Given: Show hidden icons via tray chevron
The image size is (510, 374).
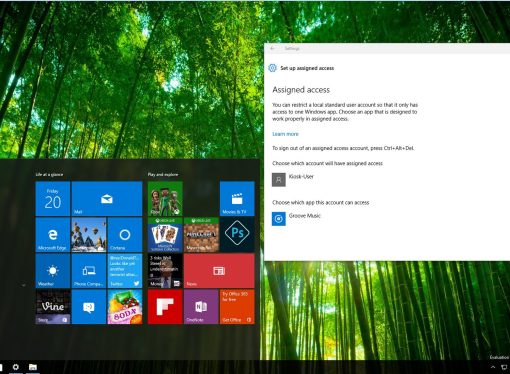Looking at the screenshot, I should pos(493,367).
